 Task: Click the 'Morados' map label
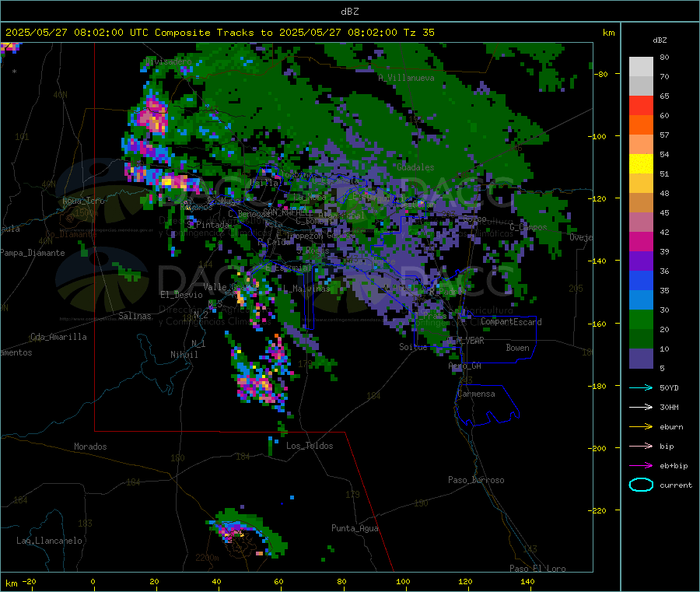pyautogui.click(x=90, y=447)
